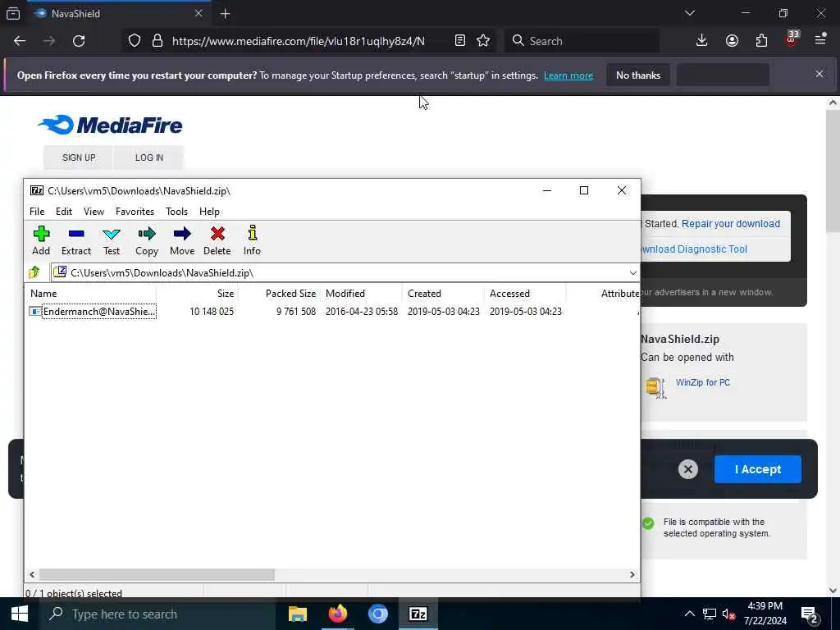Bookmark this page with the star
The image size is (840, 630).
click(x=483, y=41)
